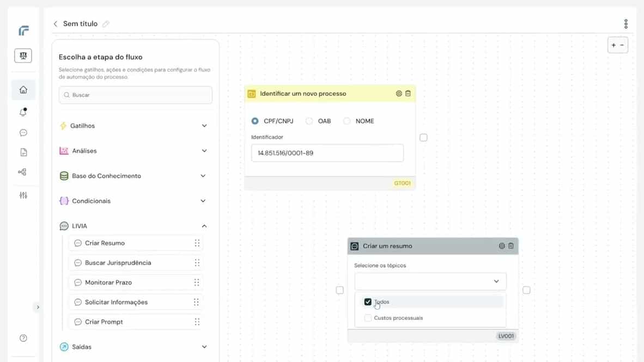The height and width of the screenshot is (362, 644).
Task: Click the LIVIA chat icon
Action: (64, 226)
